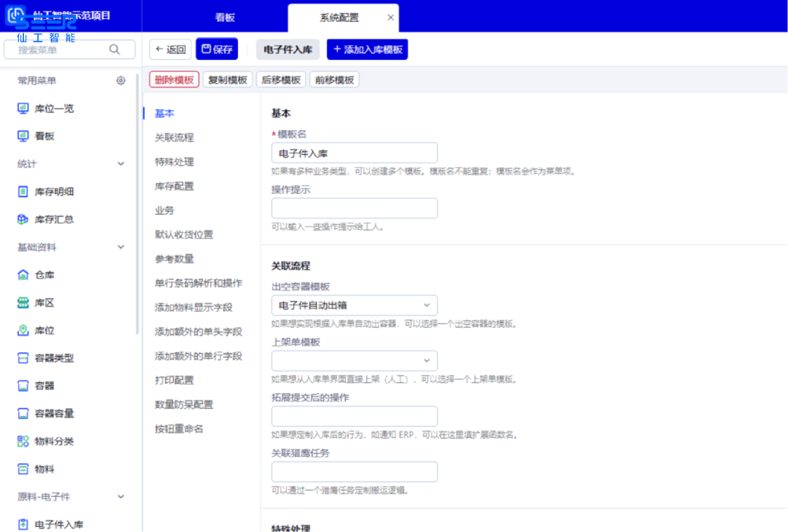Click the 删除模板 button
Image resolution: width=788 pixels, height=532 pixels.
pos(174,80)
